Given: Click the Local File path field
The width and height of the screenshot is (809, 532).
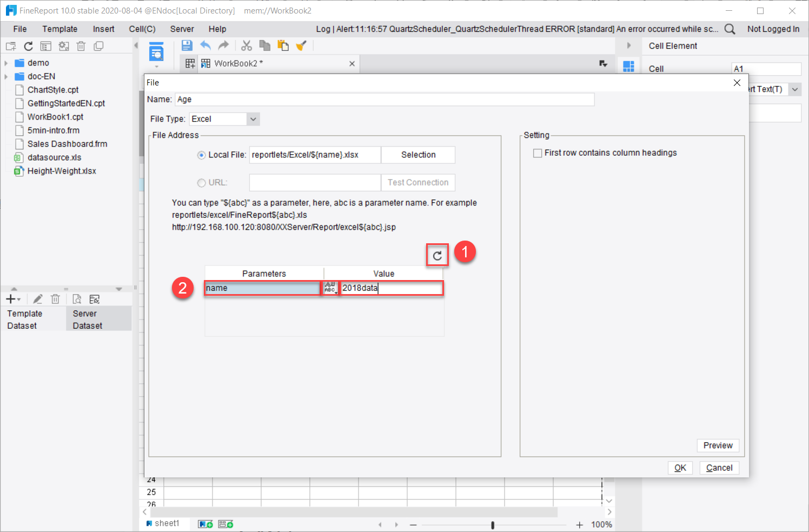Looking at the screenshot, I should click(315, 155).
